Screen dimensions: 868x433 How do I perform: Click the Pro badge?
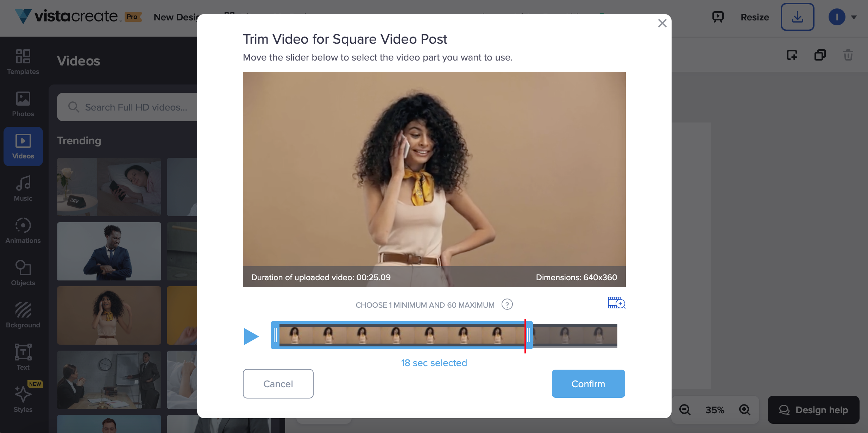tap(133, 17)
